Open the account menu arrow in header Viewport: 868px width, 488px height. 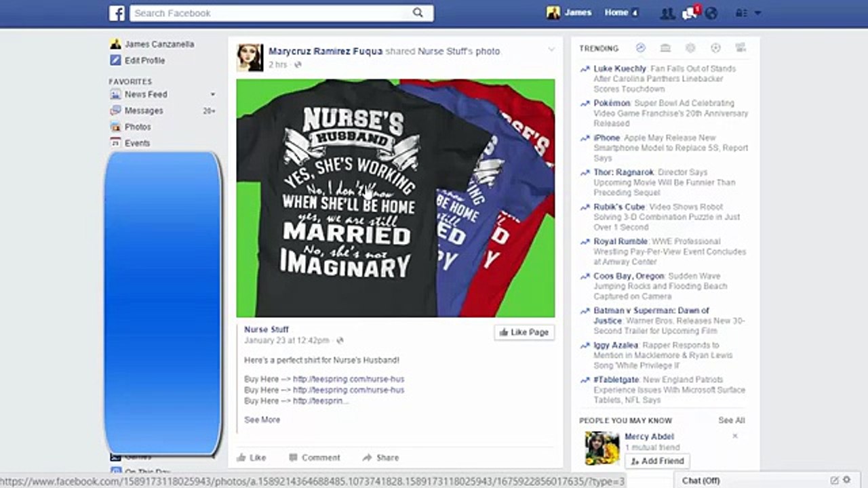757,13
